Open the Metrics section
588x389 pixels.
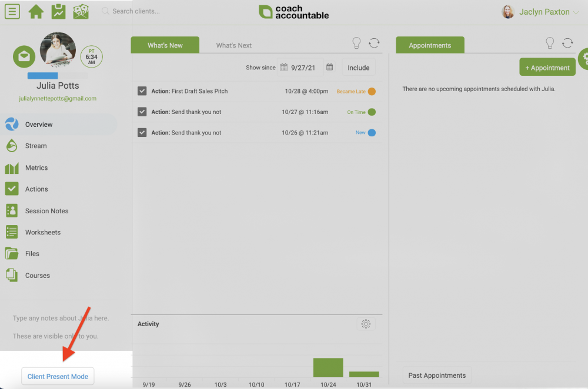[x=36, y=167]
